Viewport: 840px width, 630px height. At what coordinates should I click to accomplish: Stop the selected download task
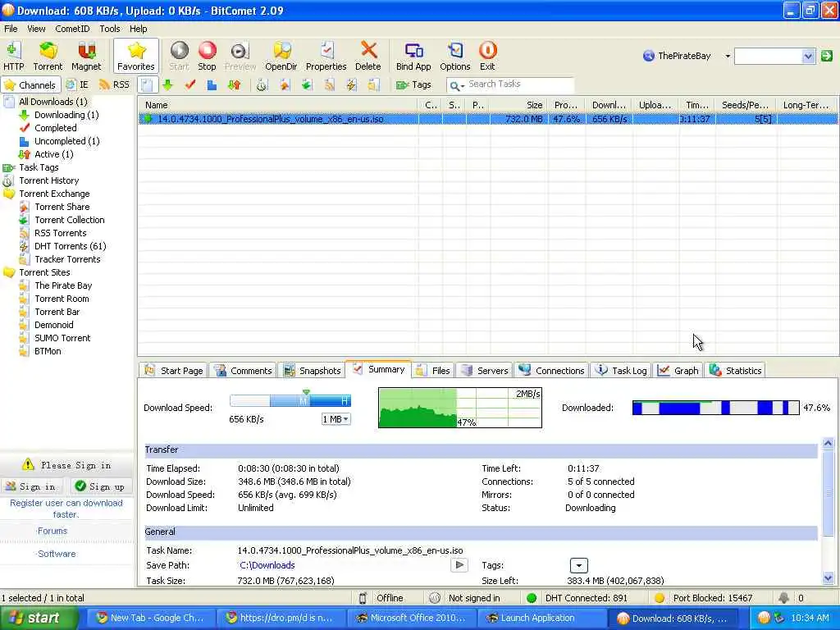pyautogui.click(x=207, y=56)
